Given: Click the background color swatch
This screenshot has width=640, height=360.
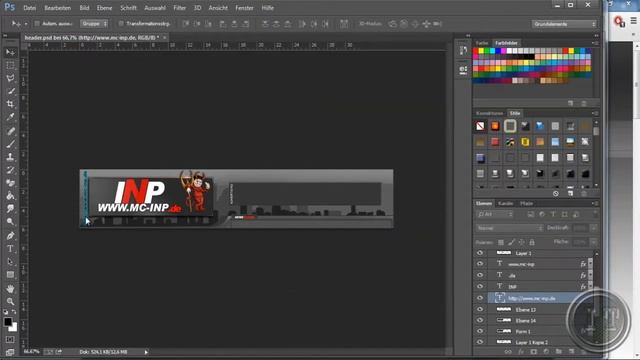Looking at the screenshot, I should (14, 327).
